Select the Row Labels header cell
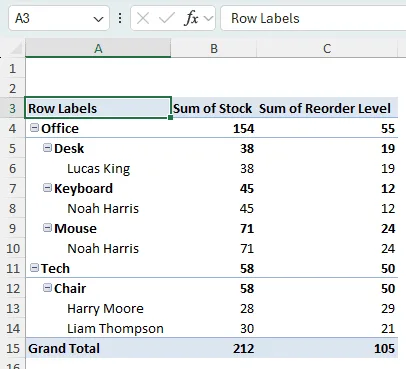Screen dimensions: 406x369 98,108
